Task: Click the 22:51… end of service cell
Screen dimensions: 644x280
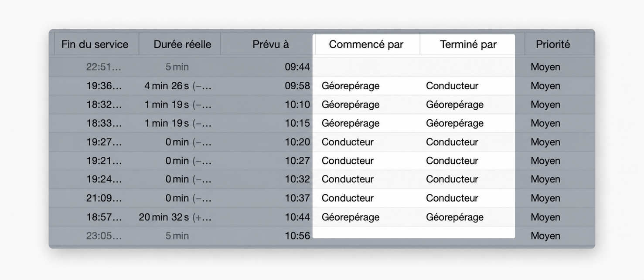Action: pyautogui.click(x=104, y=67)
